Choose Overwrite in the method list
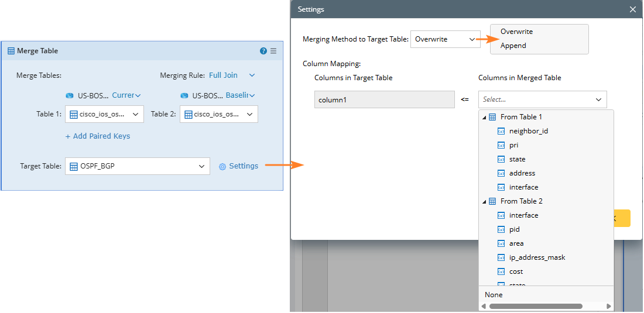 pyautogui.click(x=516, y=32)
